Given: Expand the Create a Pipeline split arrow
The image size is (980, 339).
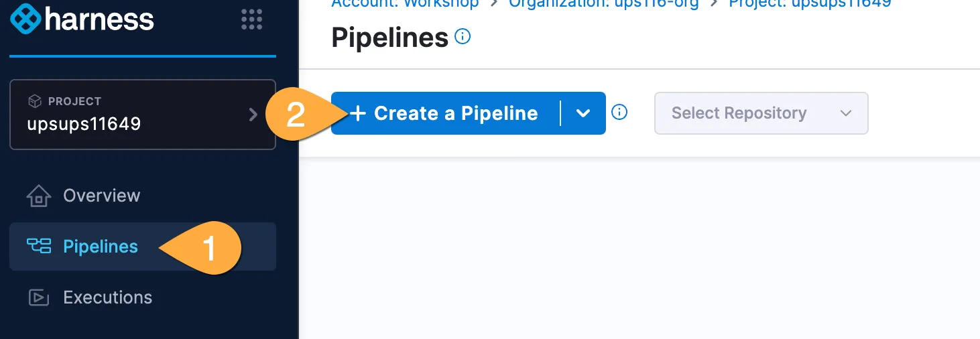Looking at the screenshot, I should [x=583, y=113].
